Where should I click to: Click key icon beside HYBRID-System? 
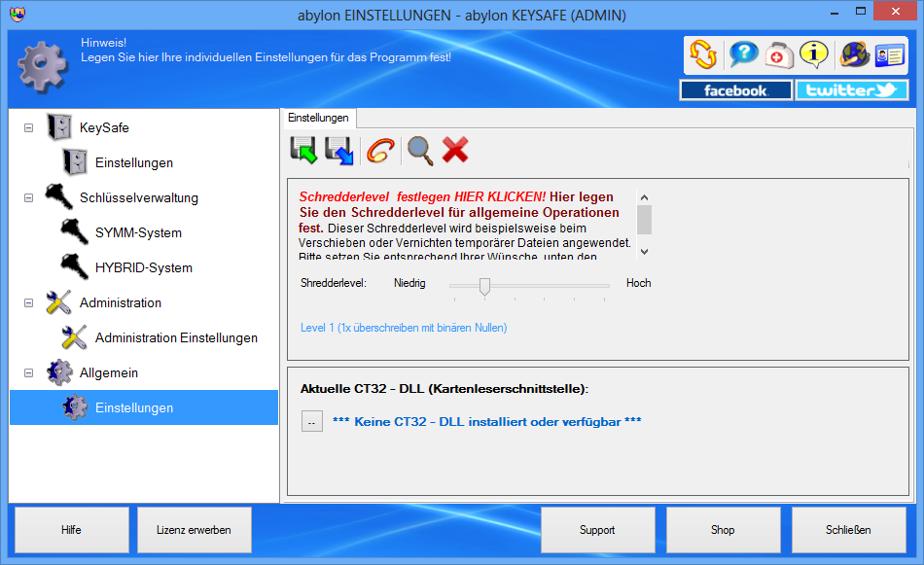75,266
